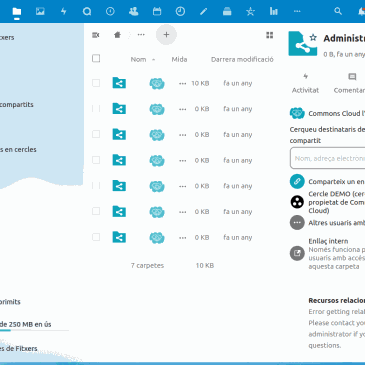Open the Photos app icon

(40, 12)
